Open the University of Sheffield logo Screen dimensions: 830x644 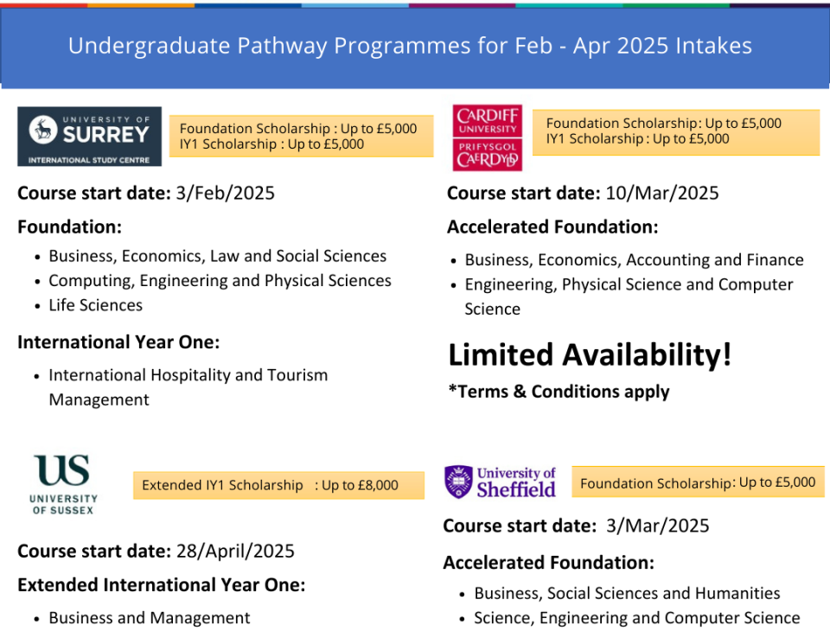tap(501, 482)
